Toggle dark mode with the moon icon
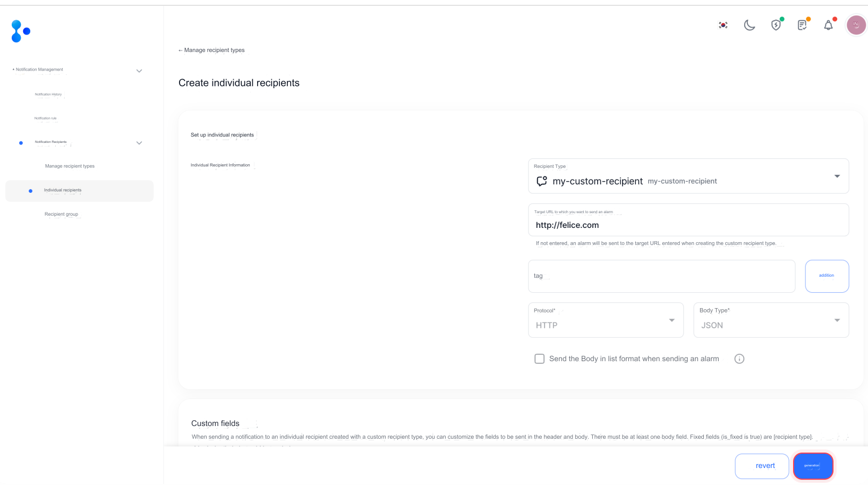 point(749,24)
